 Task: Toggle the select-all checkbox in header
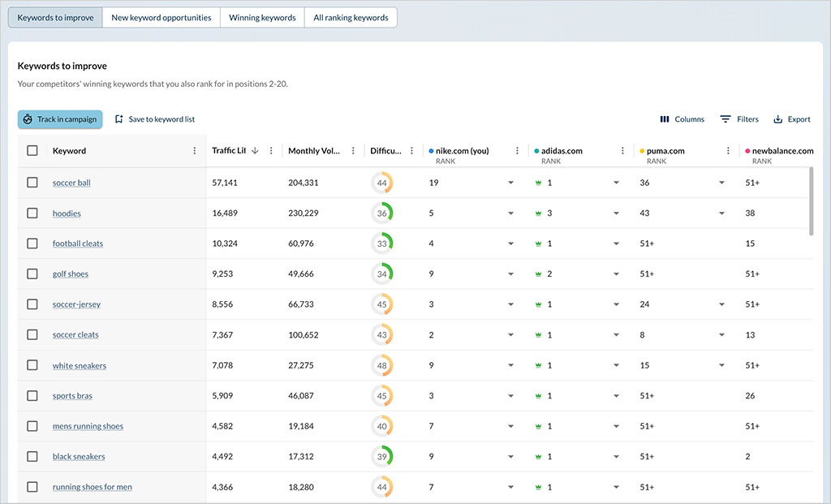[x=32, y=150]
